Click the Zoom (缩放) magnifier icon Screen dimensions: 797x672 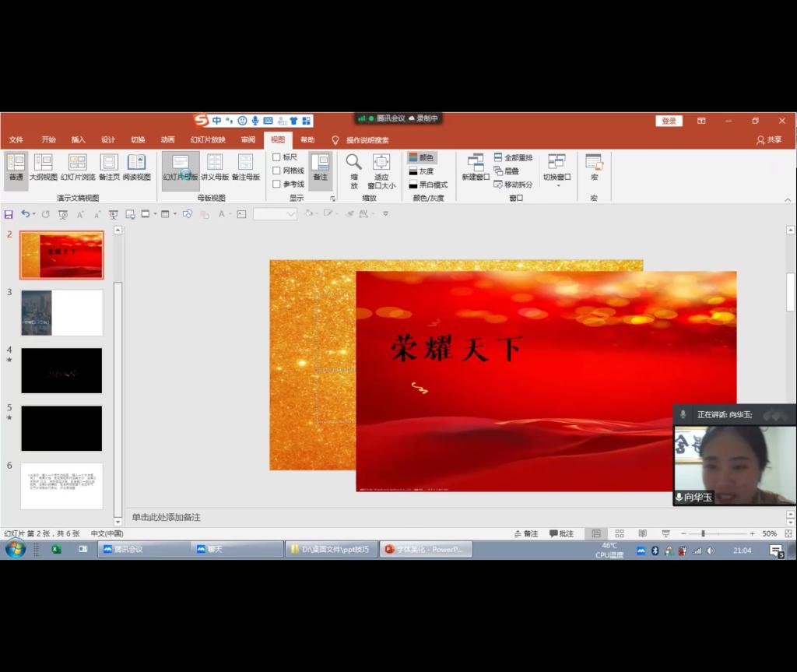point(353,163)
